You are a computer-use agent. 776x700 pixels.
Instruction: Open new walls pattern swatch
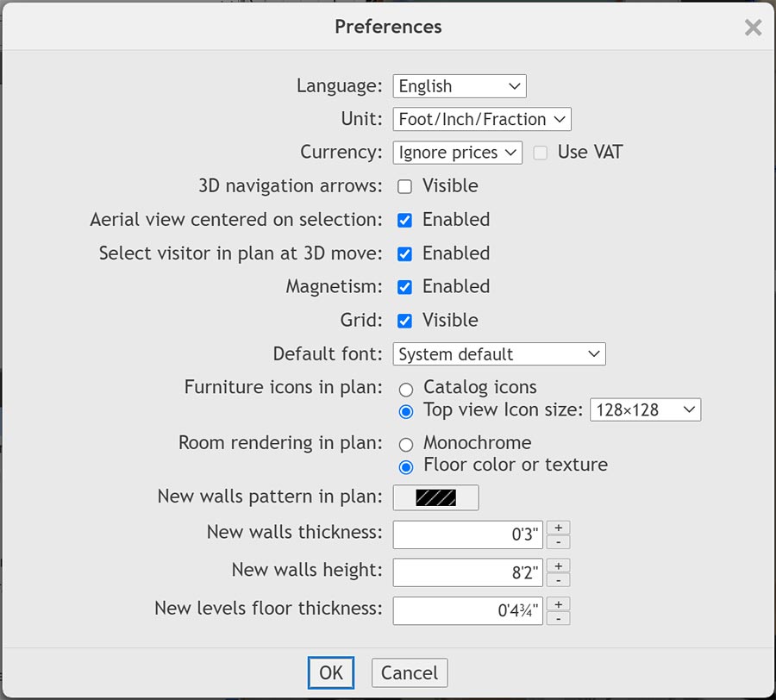click(x=435, y=497)
